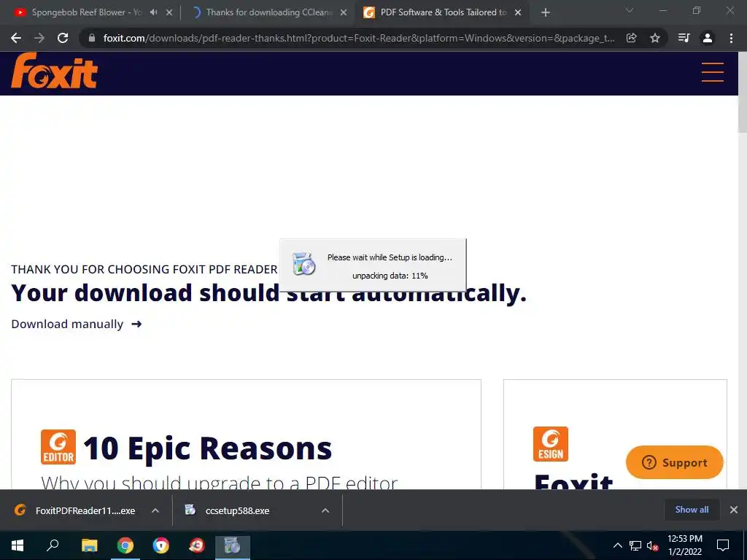Open the Windows Start menu
The height and width of the screenshot is (560, 747).
coord(18,545)
